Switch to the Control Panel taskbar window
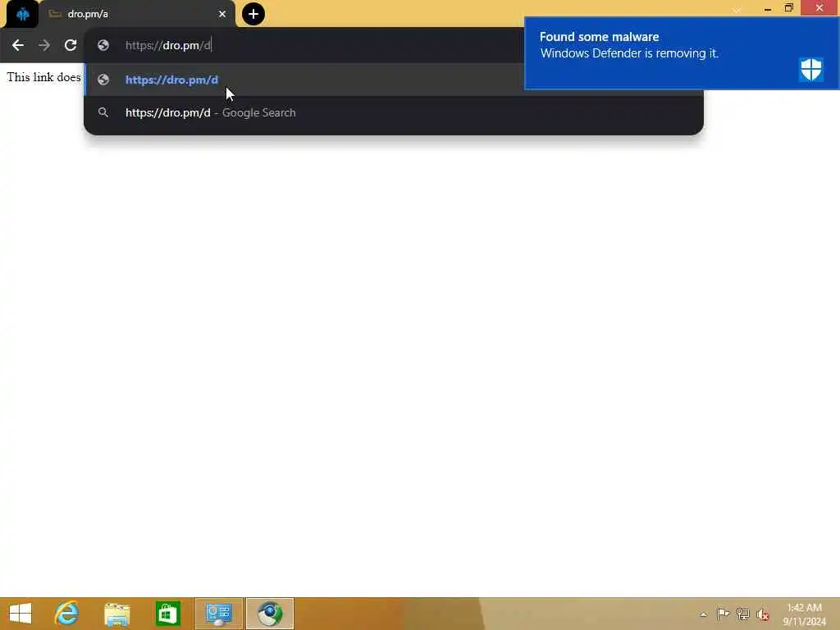The height and width of the screenshot is (630, 840). click(x=218, y=614)
